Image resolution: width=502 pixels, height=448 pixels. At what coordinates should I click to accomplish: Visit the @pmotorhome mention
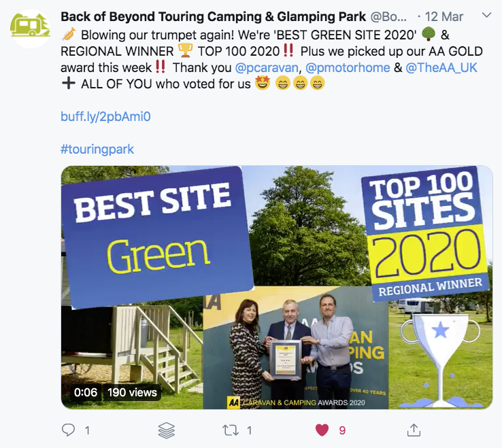tap(348, 67)
